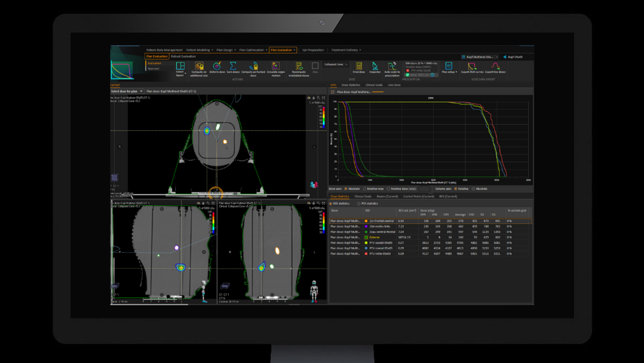Switch to the Clinical Goals tab
Viewport: 644px width, 363px height.
363,197
